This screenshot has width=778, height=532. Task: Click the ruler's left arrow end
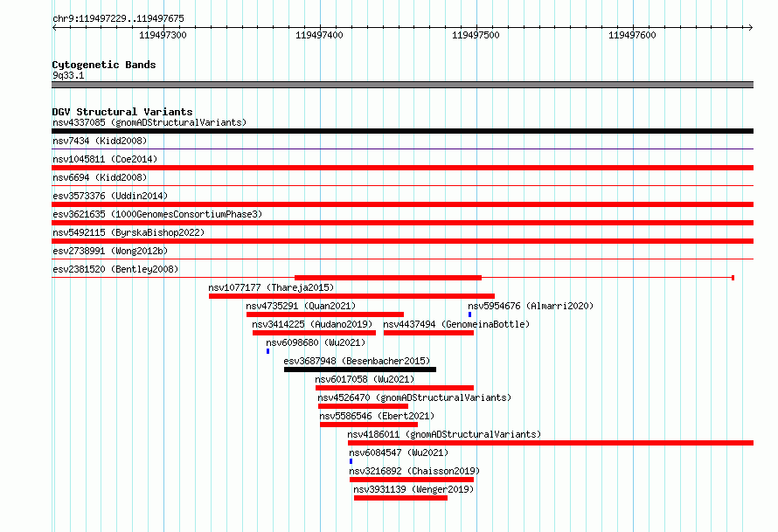(x=54, y=27)
